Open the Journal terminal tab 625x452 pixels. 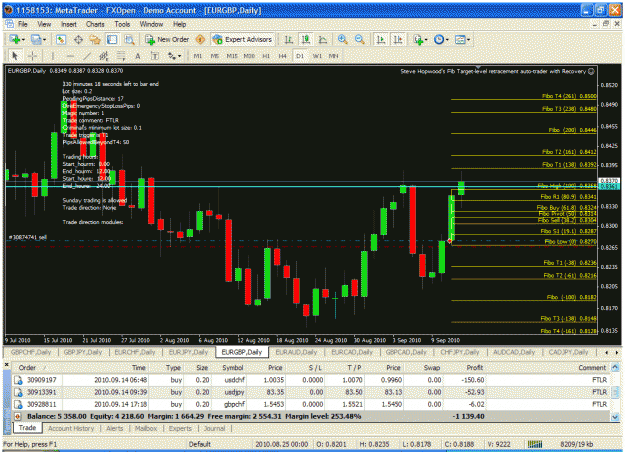214,428
